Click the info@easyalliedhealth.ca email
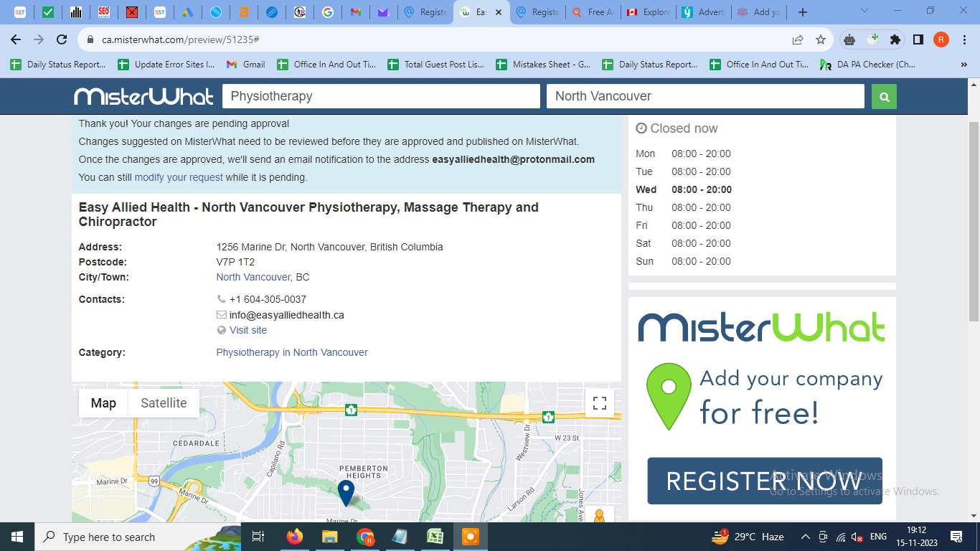980x551 pixels. click(x=287, y=315)
